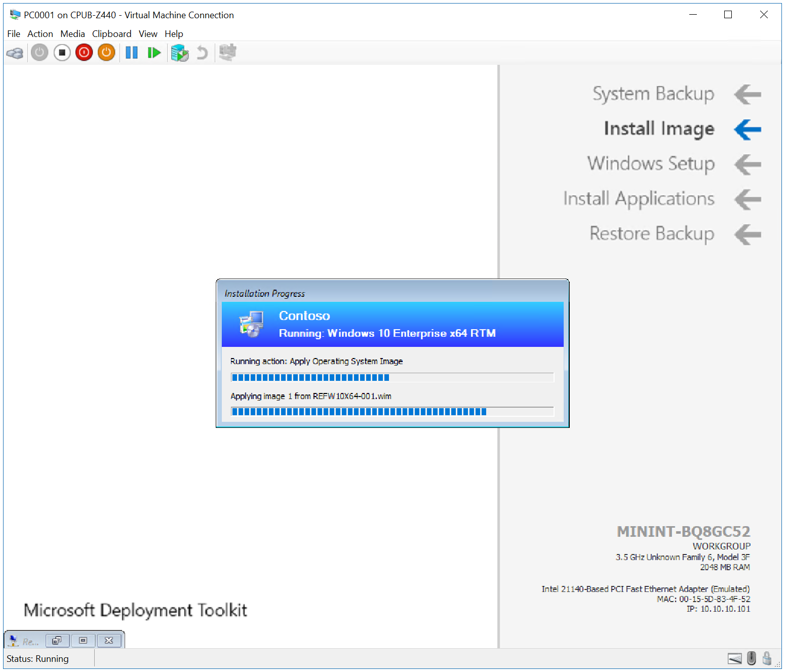
Task: Expand the Clipboard menu
Action: [x=111, y=34]
